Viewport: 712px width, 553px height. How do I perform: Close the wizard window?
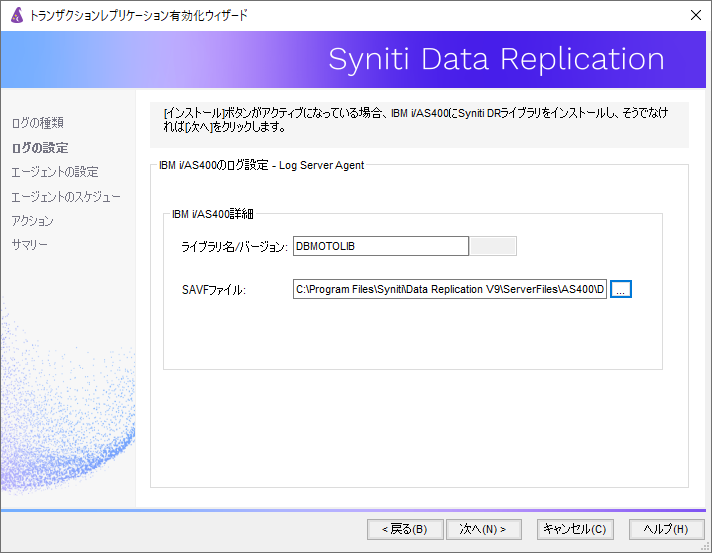(695, 15)
